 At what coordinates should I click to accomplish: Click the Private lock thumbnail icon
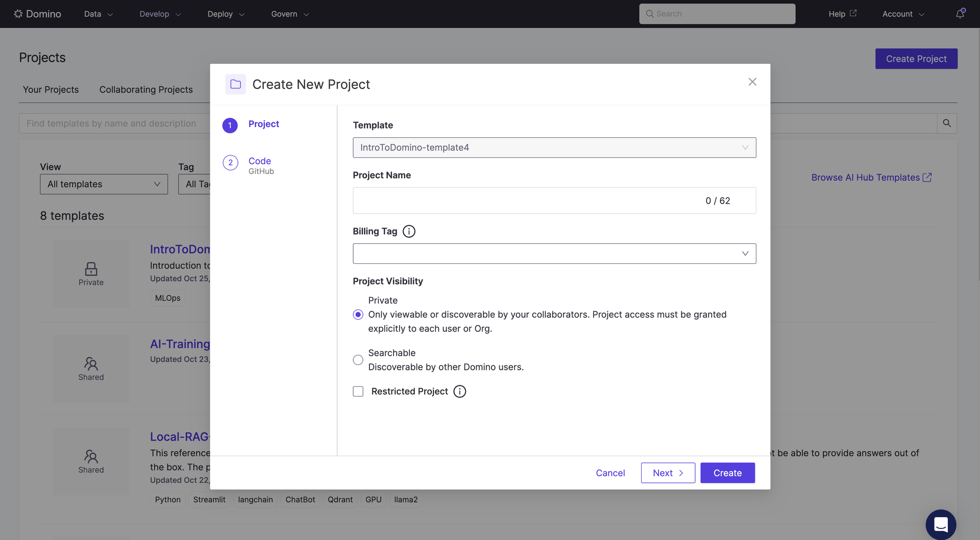(x=91, y=269)
